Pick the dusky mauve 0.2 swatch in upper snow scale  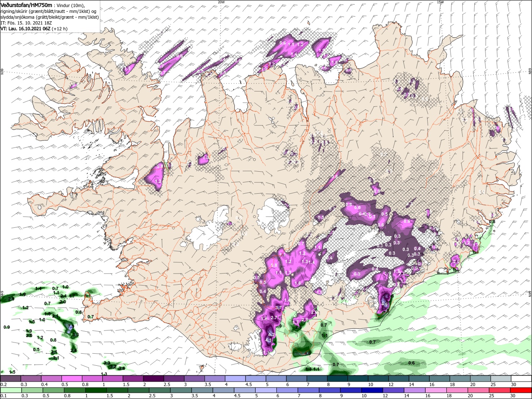pos(10,379)
